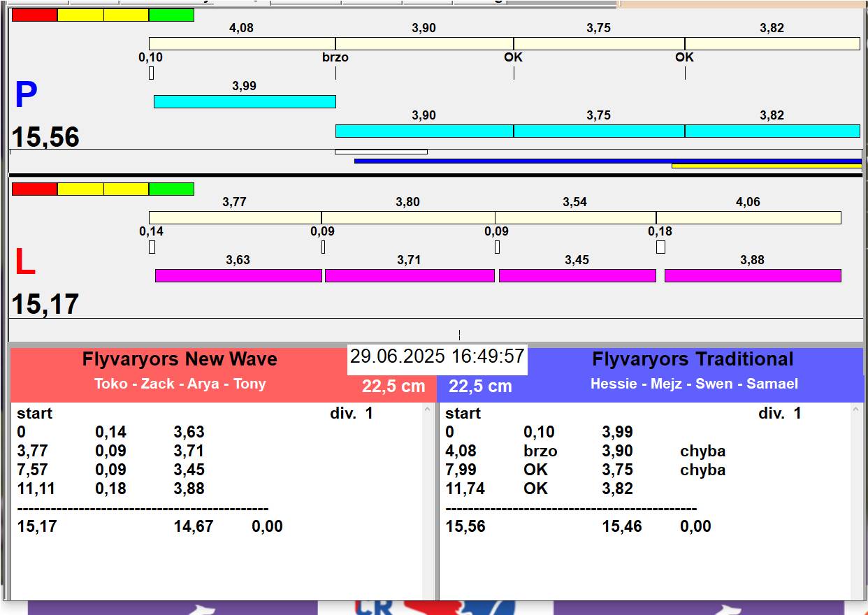This screenshot has width=868, height=615.
Task: Click the Toko - Zack - Arya - Tony lineup
Action: (x=180, y=384)
